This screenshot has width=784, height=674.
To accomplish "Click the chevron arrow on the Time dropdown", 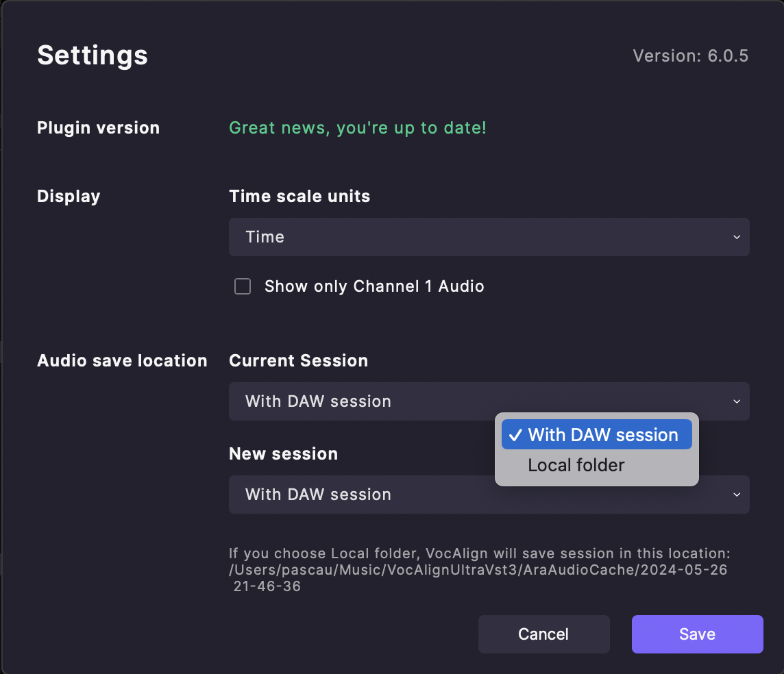I will click(x=737, y=237).
